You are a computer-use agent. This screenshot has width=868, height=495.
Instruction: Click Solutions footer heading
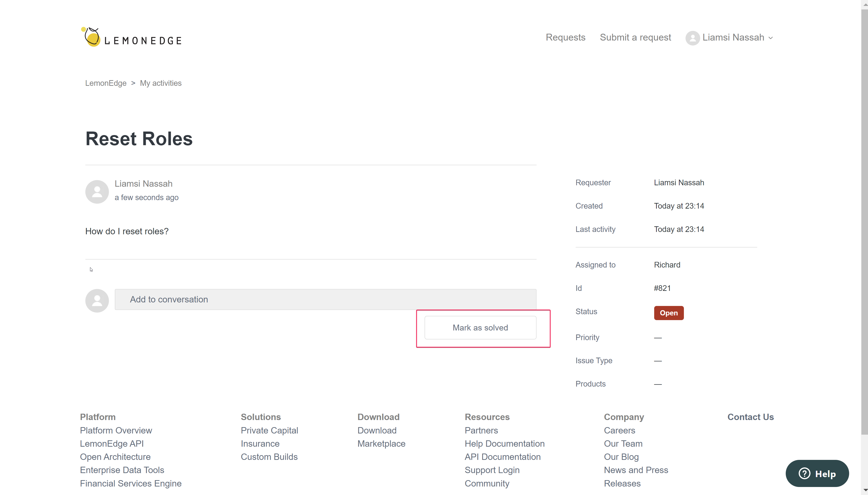click(261, 417)
